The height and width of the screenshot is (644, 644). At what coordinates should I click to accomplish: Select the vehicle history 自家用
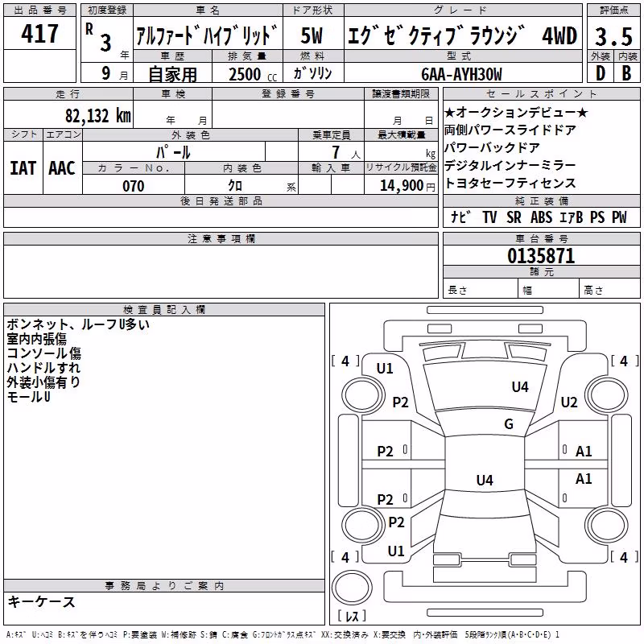click(172, 74)
